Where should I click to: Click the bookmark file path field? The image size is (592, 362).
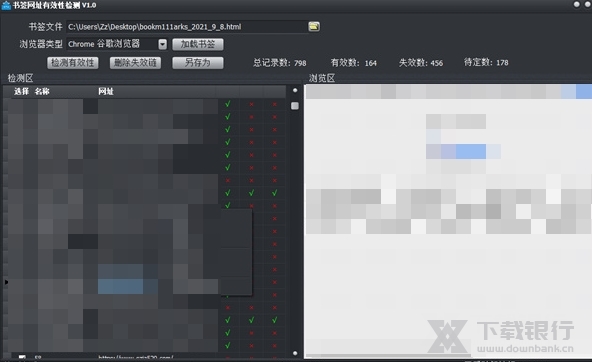(187, 27)
